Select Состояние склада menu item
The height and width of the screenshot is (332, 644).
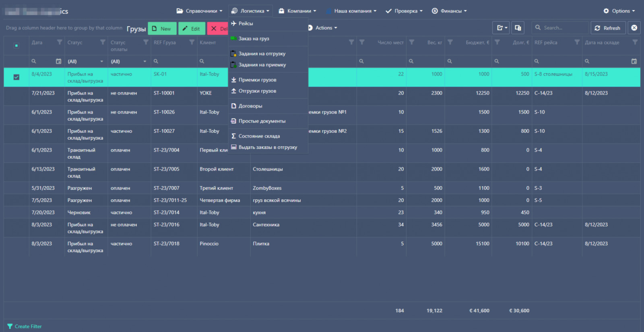coord(268,136)
